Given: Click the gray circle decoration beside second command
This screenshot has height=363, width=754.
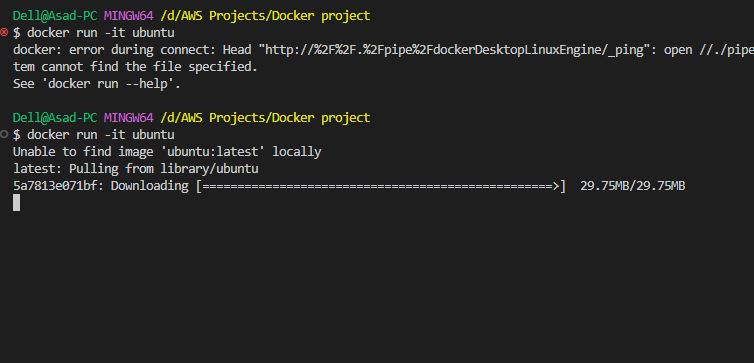Looking at the screenshot, I should click(4, 134).
